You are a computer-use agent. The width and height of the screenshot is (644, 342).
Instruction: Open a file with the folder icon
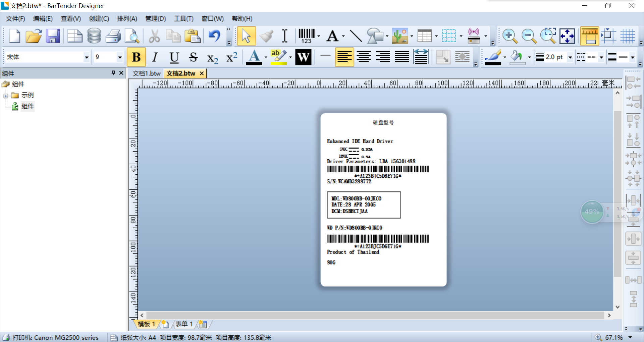(x=34, y=36)
